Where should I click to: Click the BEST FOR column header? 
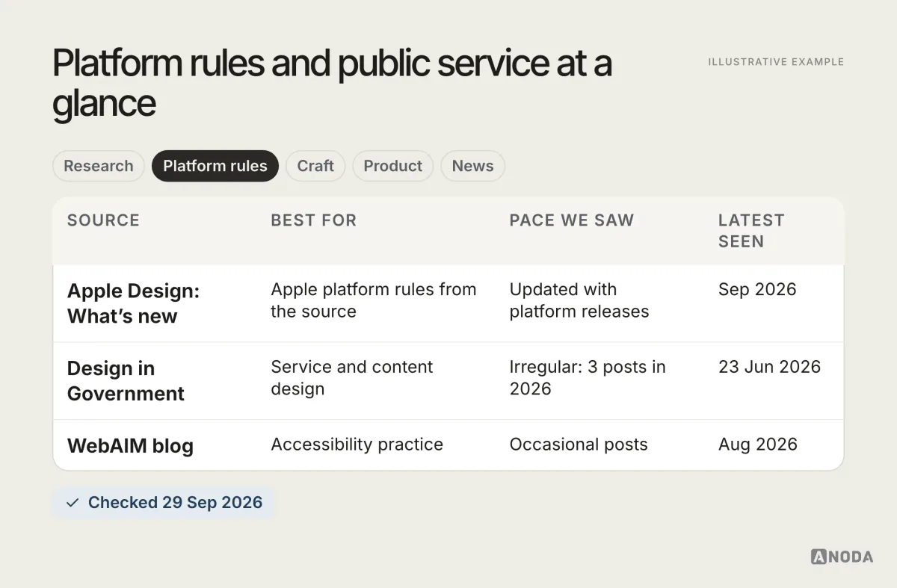pyautogui.click(x=314, y=220)
